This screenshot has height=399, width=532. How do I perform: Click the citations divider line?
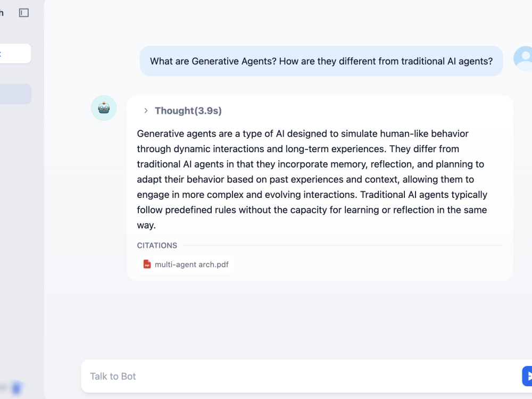343,245
